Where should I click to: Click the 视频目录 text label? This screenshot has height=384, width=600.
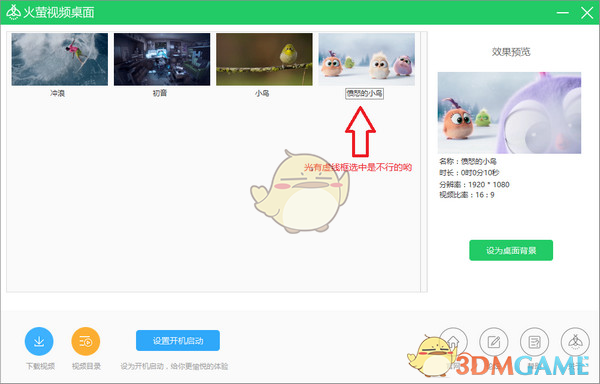point(86,366)
